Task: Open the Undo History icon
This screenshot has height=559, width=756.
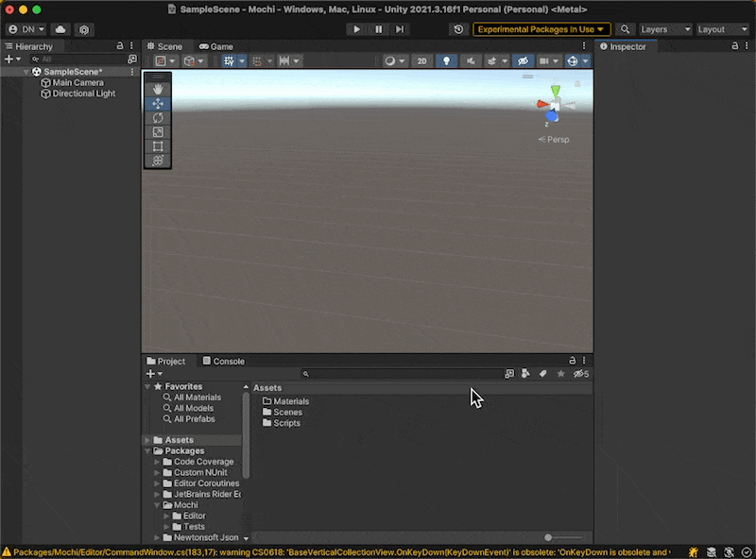Action: (458, 29)
